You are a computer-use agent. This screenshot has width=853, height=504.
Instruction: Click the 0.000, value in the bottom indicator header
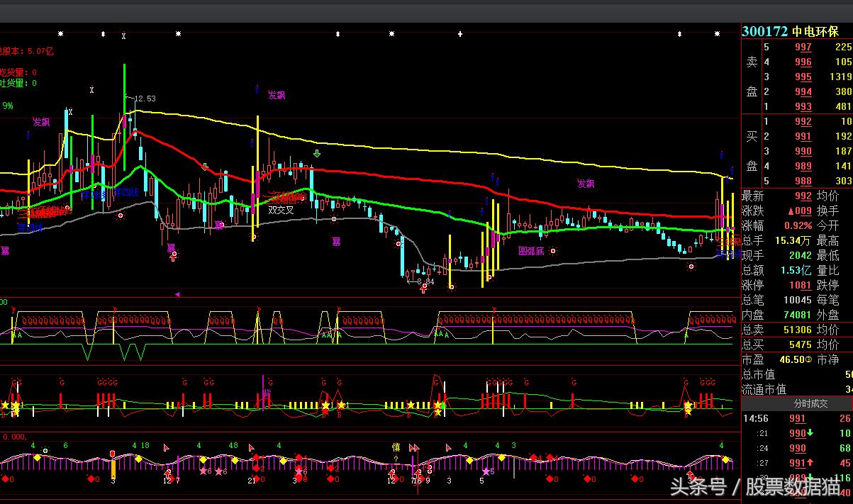point(13,437)
